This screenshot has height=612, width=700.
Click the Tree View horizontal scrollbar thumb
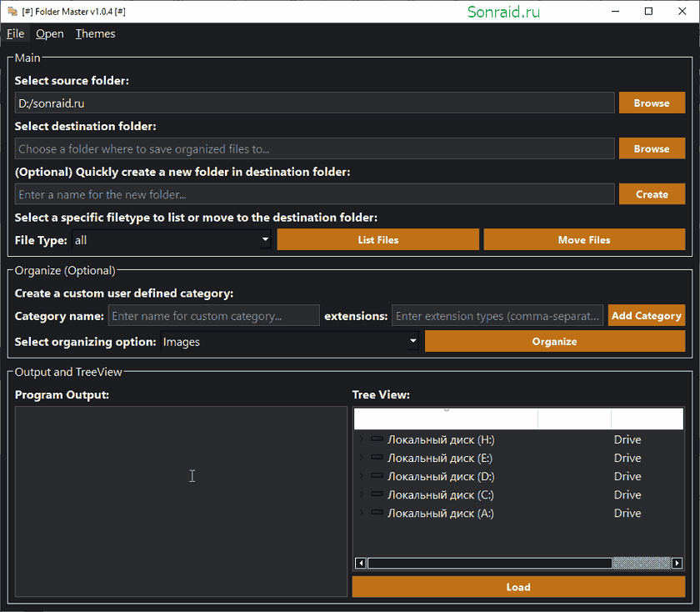point(490,563)
